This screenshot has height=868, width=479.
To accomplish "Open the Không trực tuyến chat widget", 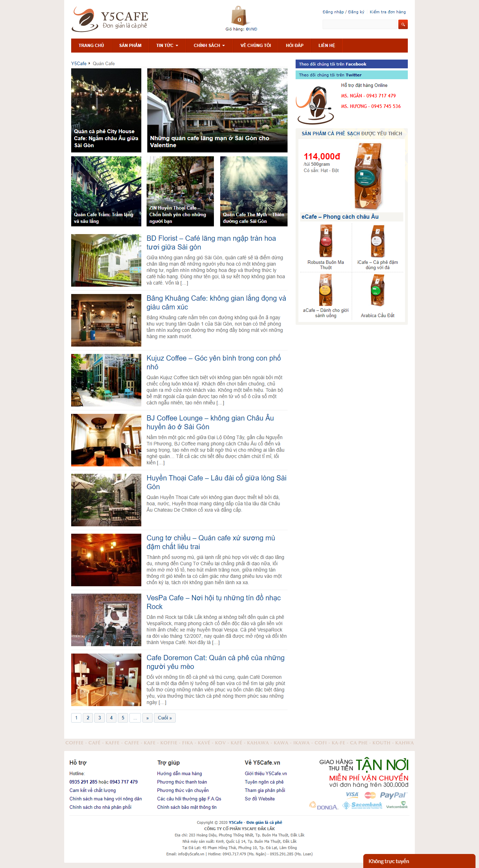I will coord(419,861).
